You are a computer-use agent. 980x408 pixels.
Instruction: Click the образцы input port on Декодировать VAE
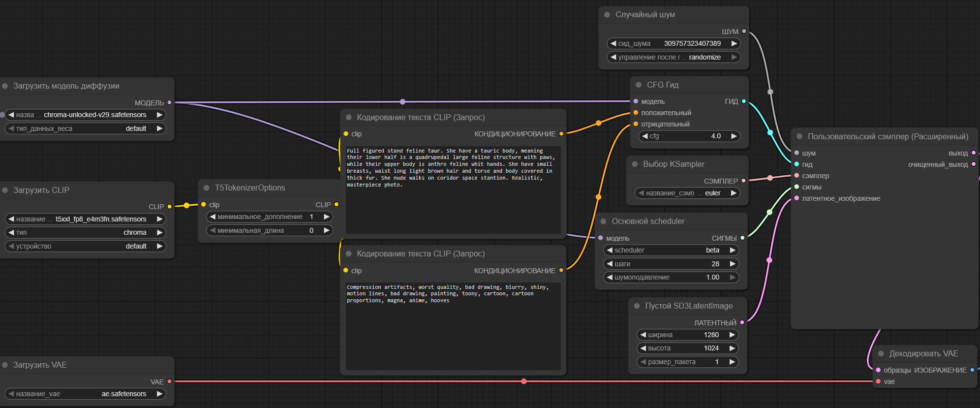878,370
